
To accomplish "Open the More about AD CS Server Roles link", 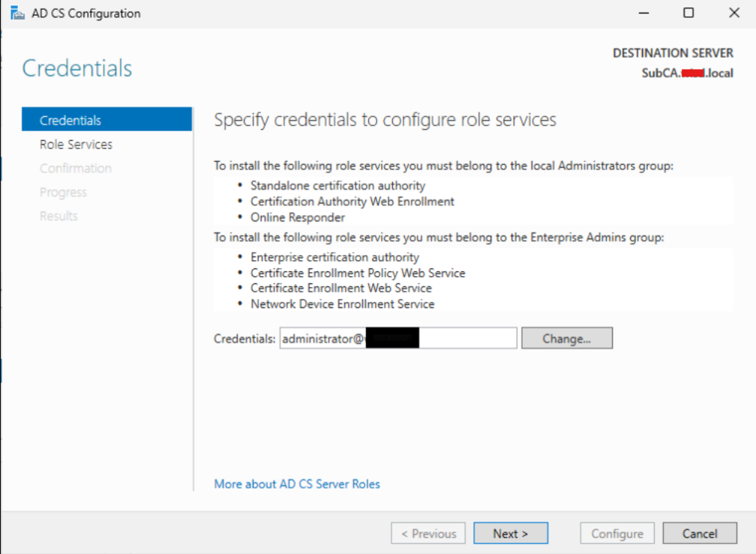I will tap(297, 484).
